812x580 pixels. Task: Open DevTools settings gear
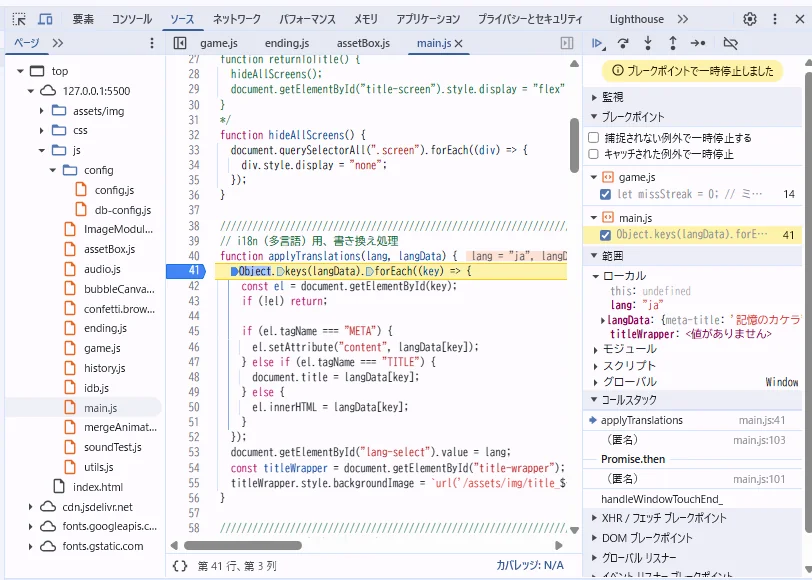pos(750,19)
